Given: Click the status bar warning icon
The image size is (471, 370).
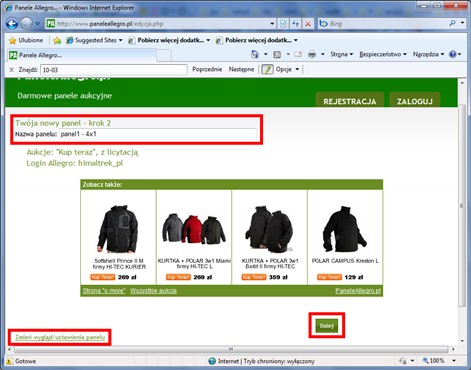Looking at the screenshot, I should tap(9, 361).
